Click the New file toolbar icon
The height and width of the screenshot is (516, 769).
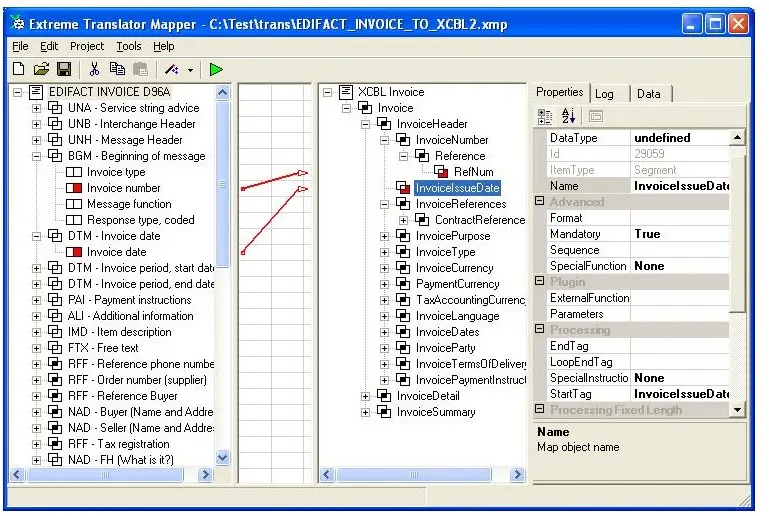(19, 69)
